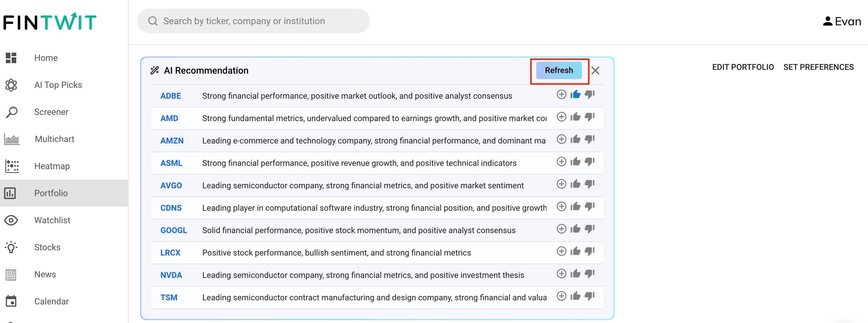Close the AI Recommendation panel

coord(595,70)
